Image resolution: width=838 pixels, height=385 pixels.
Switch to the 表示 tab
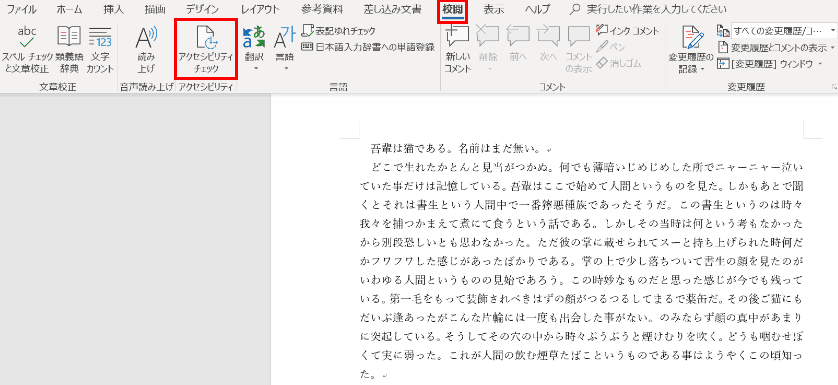495,10
